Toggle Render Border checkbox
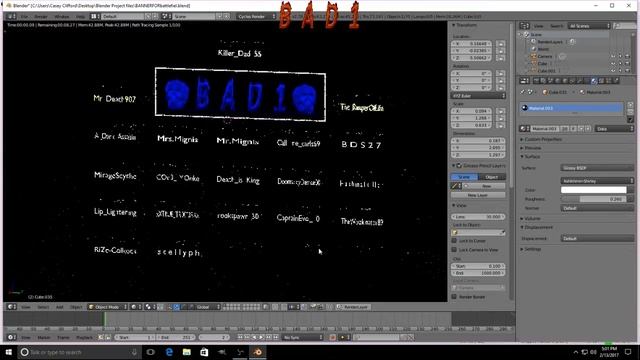This screenshot has width=640, height=360. [454, 297]
